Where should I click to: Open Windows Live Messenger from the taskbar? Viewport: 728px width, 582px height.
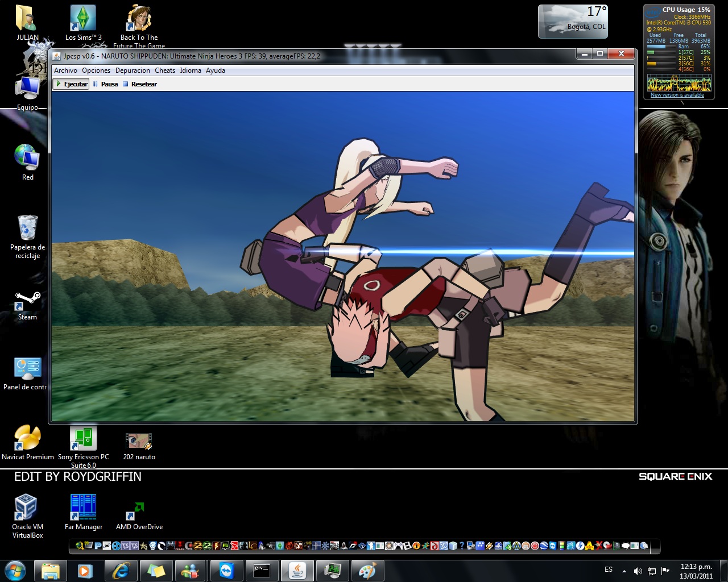(191, 570)
